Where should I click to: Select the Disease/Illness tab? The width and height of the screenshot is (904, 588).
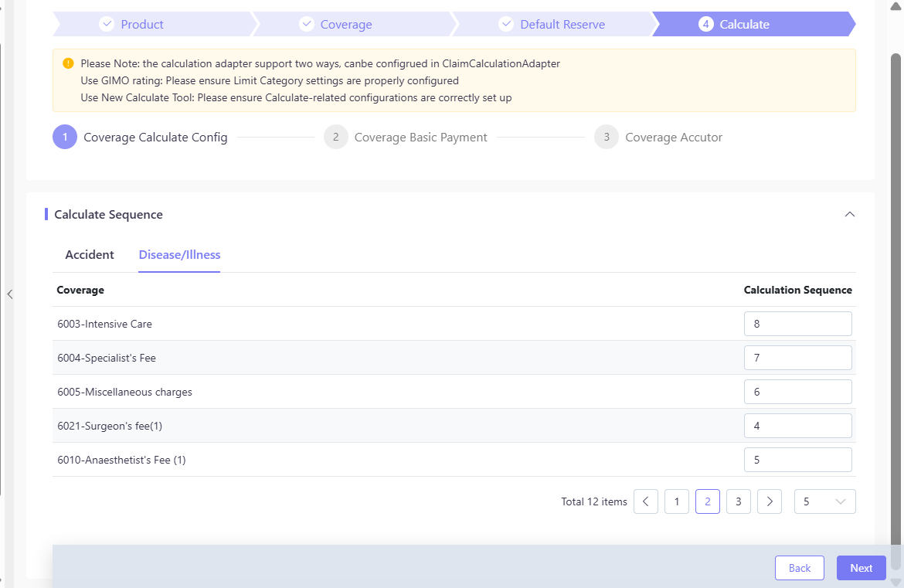(179, 255)
